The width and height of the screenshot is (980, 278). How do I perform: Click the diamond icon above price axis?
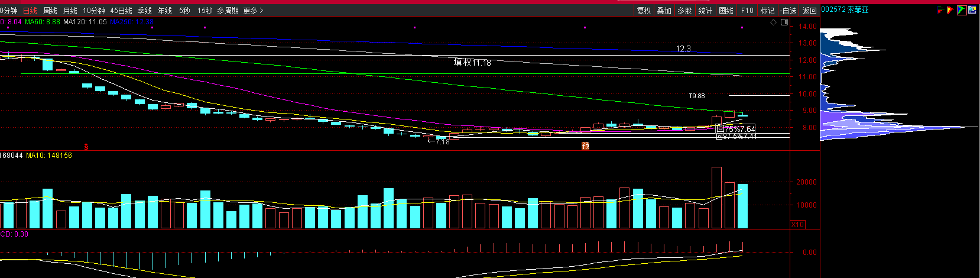click(773, 22)
